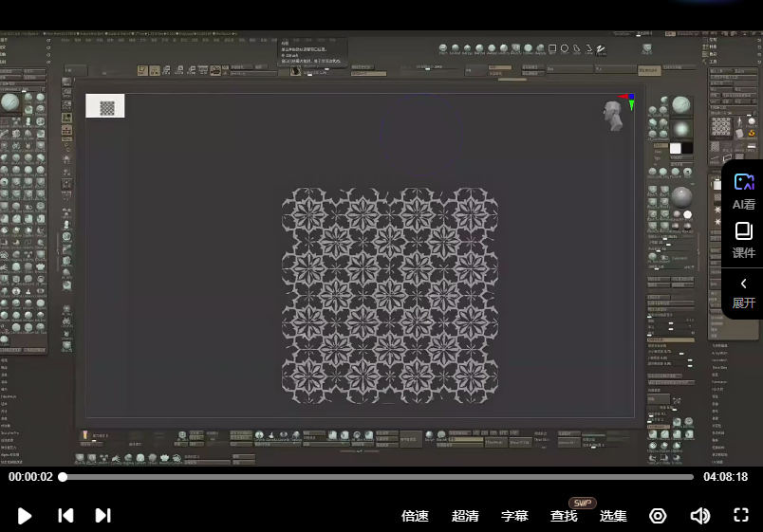This screenshot has width=763, height=532.
Task: Click the pattern thumbnail in canvas corner
Action: coord(105,107)
